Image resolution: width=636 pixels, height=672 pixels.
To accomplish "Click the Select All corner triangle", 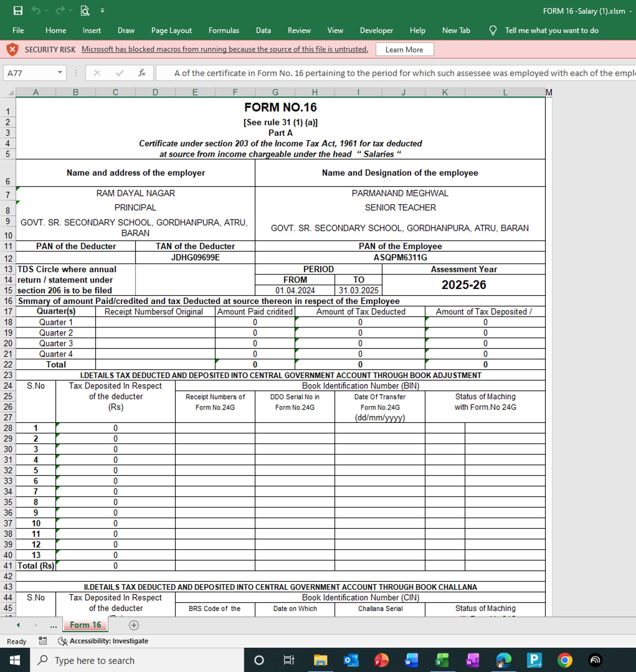I will pos(11,92).
